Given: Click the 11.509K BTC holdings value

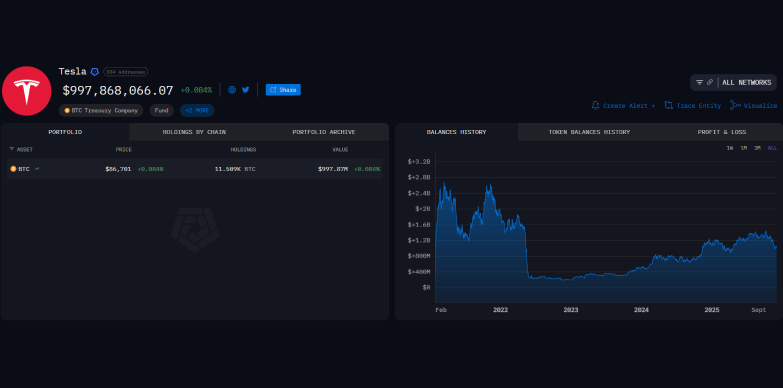Looking at the screenshot, I should click(235, 169).
